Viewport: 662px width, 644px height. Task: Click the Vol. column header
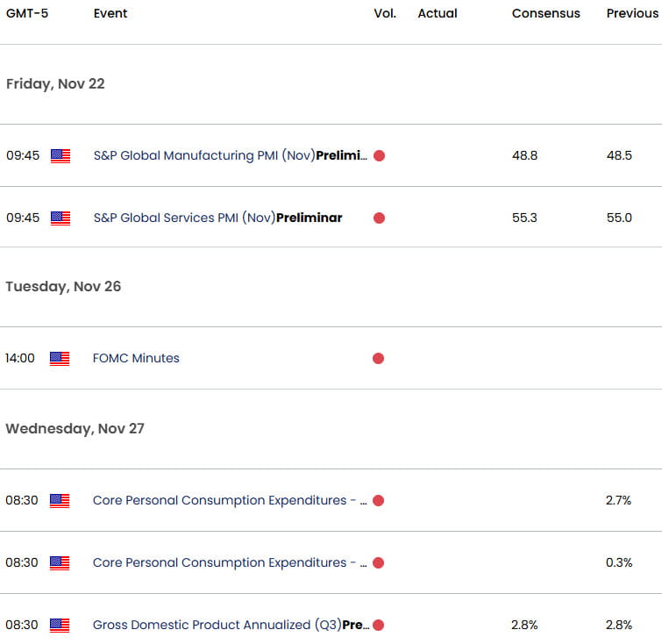pyautogui.click(x=385, y=13)
